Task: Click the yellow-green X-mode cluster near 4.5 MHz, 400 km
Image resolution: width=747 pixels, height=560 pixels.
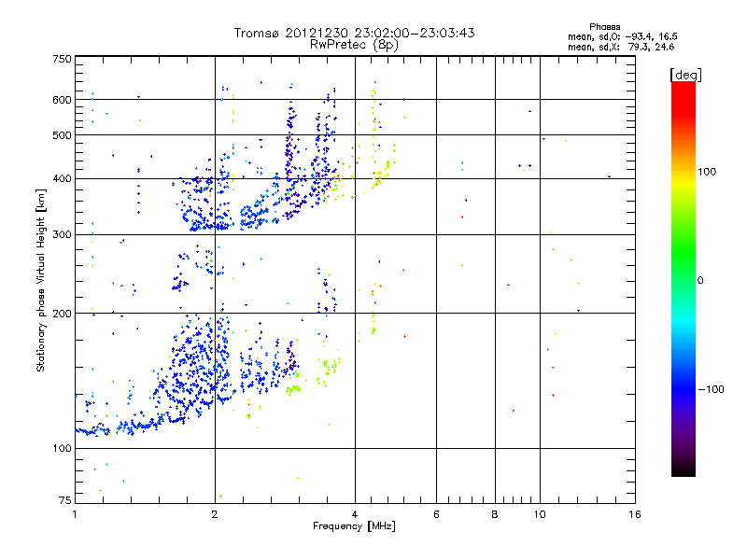Action: click(383, 174)
